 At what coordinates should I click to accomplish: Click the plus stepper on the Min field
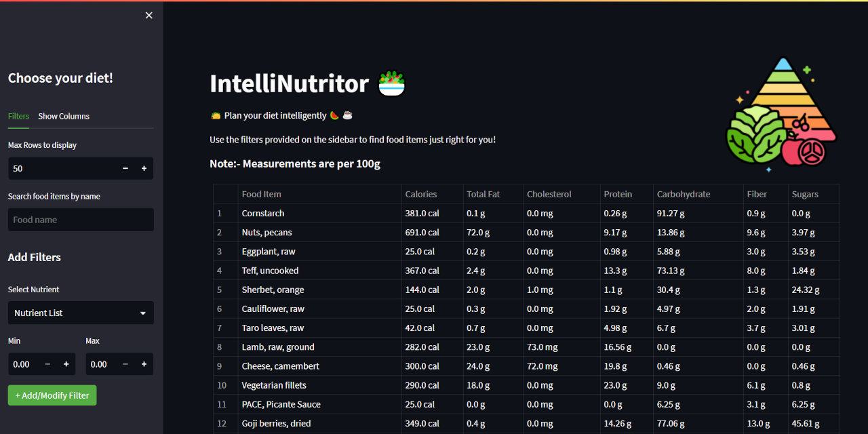click(x=66, y=363)
